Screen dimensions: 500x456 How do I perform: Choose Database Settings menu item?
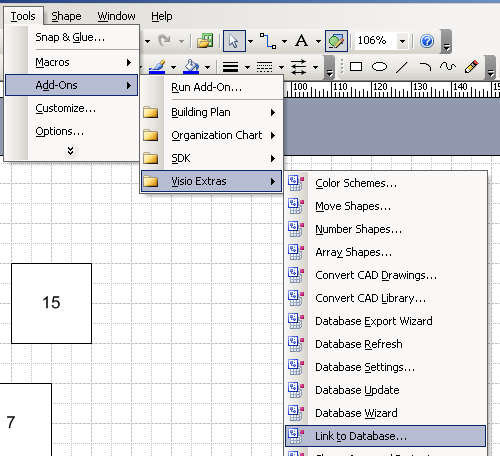(386, 367)
